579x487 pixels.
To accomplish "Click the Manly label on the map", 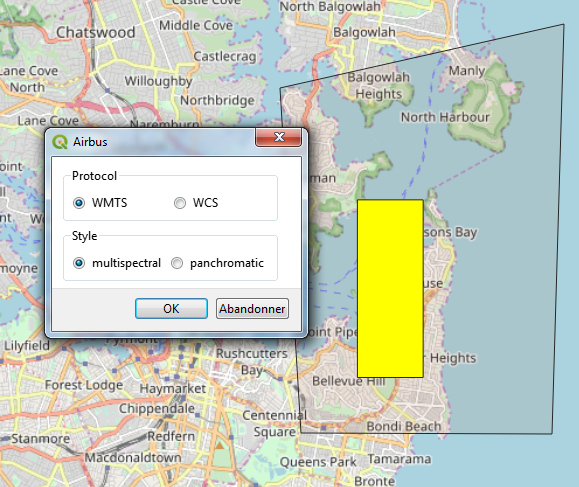I will point(467,71).
